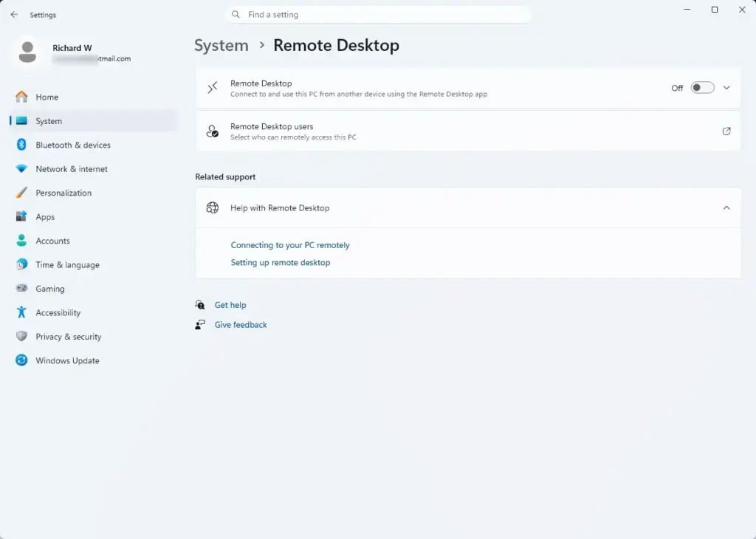Click the Related support heading
The height and width of the screenshot is (539, 756).
point(225,177)
